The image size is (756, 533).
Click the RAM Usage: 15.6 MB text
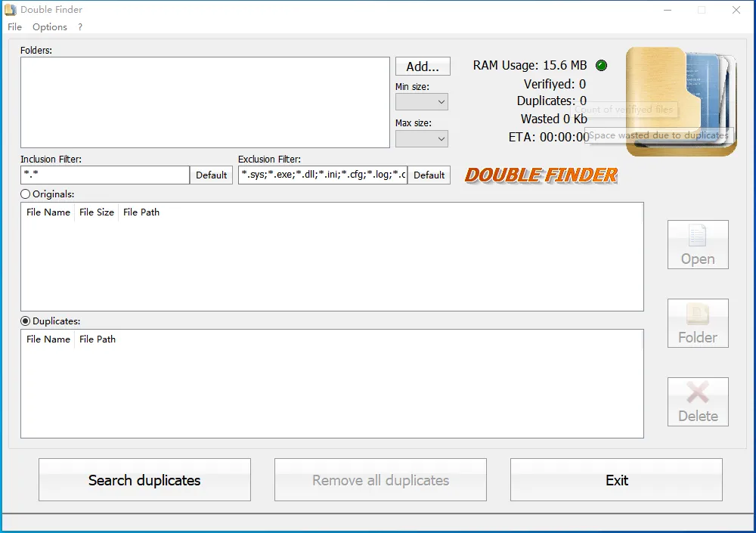tap(530, 65)
